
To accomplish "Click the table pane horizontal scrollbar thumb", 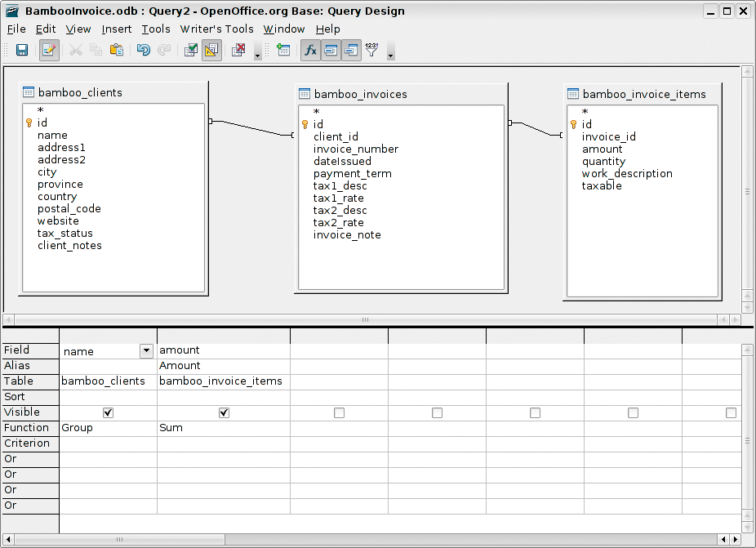I will point(366,320).
